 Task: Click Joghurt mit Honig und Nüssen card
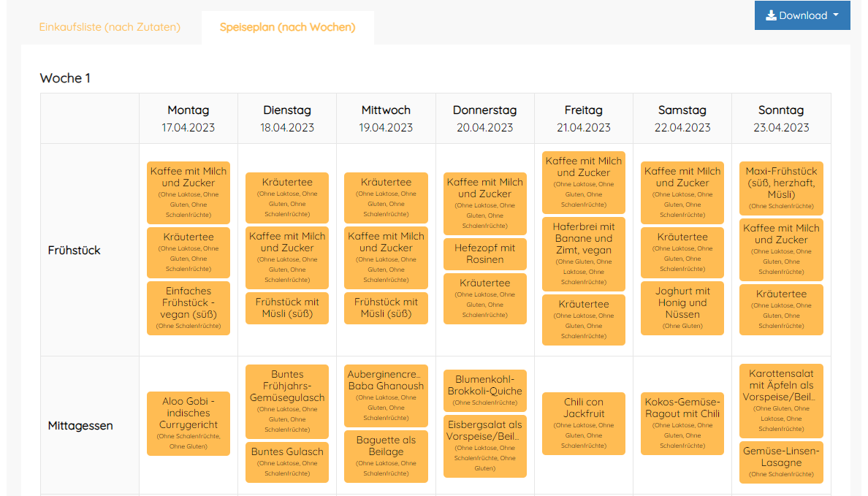tap(682, 308)
